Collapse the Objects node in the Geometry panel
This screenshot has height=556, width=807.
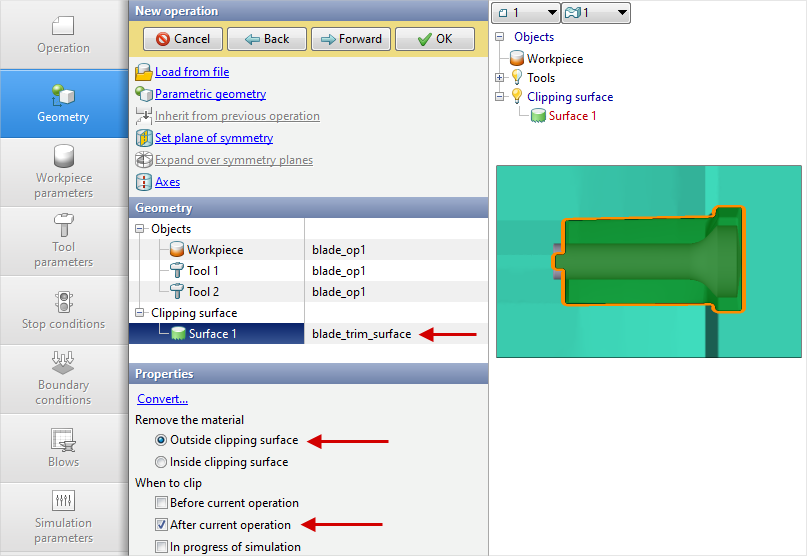point(139,229)
